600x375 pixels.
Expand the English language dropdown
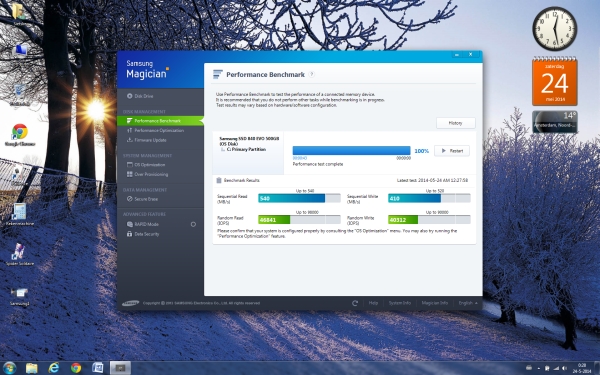tap(468, 303)
